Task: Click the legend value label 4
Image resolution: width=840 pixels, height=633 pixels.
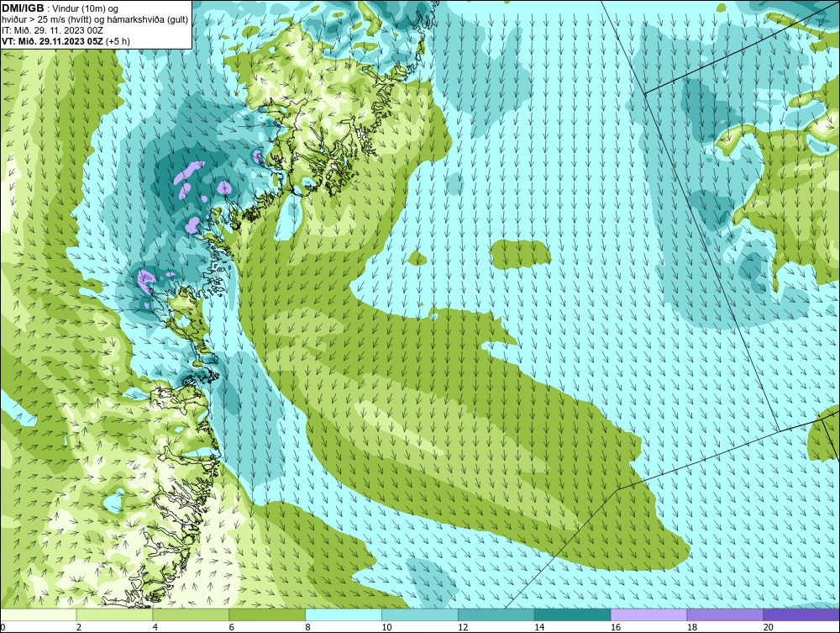Action: (155, 627)
